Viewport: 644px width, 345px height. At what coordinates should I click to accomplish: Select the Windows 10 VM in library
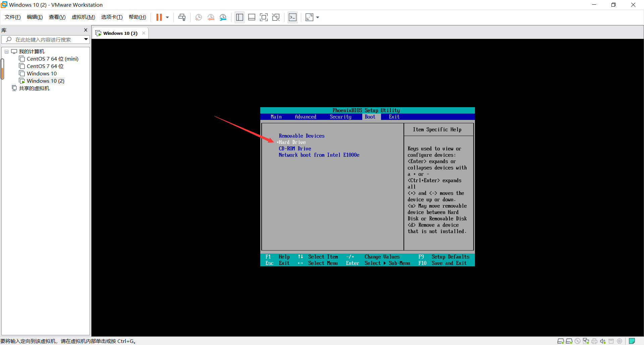pyautogui.click(x=42, y=74)
